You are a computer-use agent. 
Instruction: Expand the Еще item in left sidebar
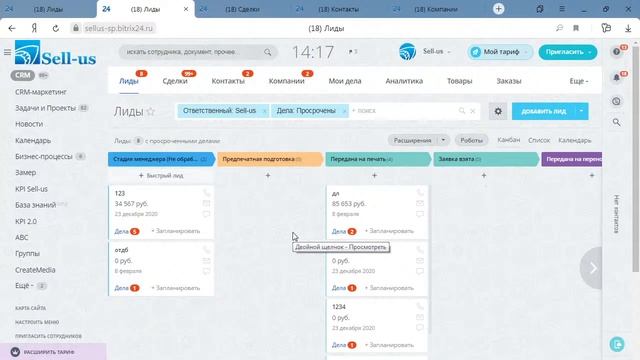pos(24,286)
